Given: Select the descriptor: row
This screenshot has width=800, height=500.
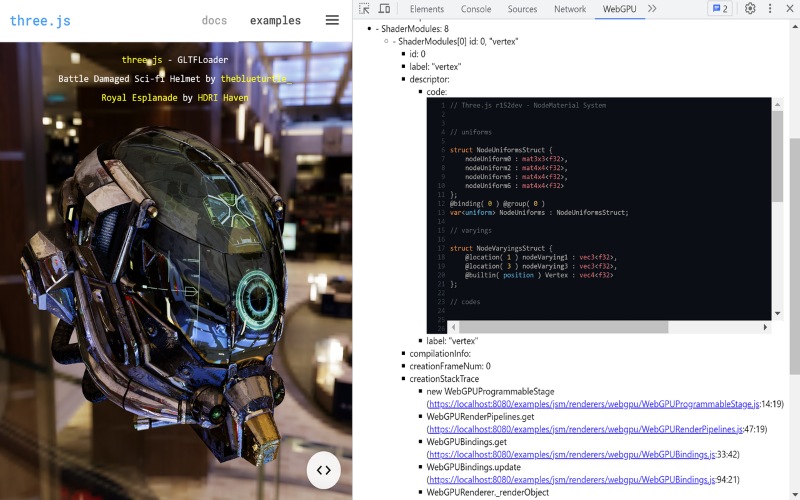Looking at the screenshot, I should [429, 79].
